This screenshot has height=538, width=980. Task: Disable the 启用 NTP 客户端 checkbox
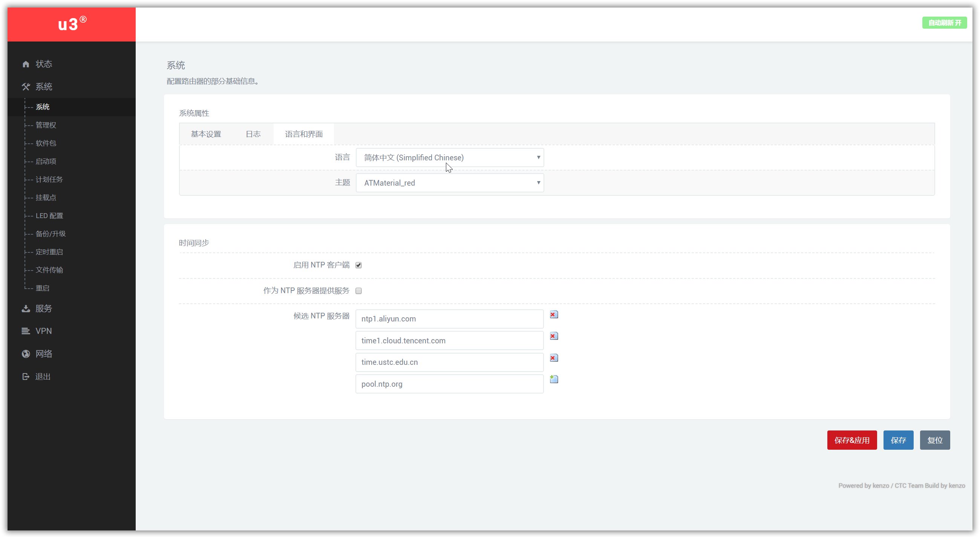358,265
